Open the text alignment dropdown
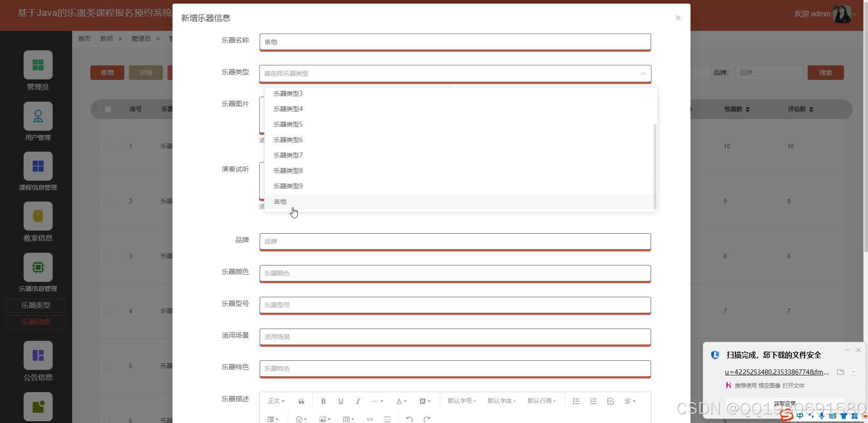 630,401
